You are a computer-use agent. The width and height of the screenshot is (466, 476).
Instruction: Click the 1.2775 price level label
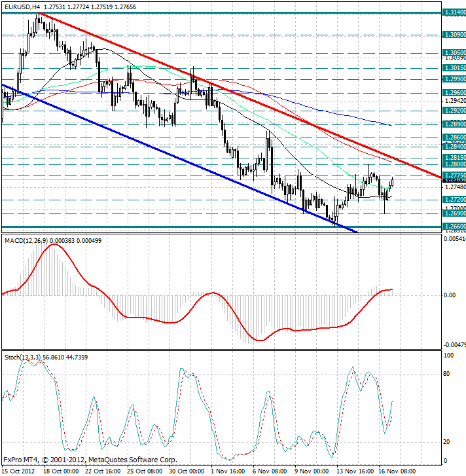(x=454, y=175)
